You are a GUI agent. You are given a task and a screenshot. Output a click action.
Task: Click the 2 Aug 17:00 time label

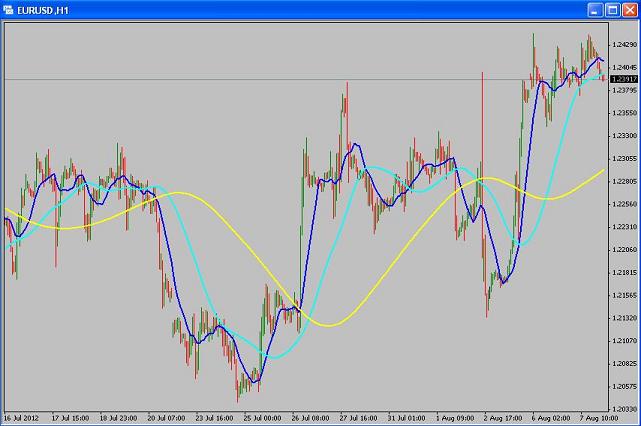[x=503, y=418]
